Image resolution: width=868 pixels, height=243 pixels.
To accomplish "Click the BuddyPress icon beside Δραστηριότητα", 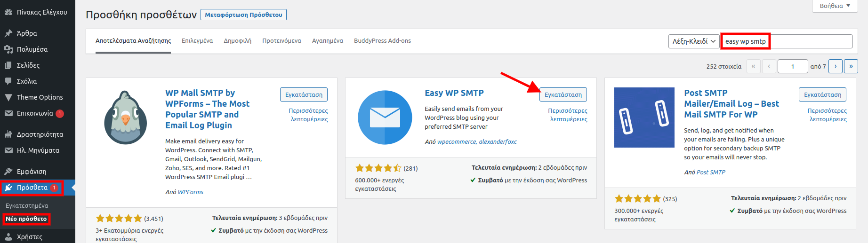I will 8,134.
